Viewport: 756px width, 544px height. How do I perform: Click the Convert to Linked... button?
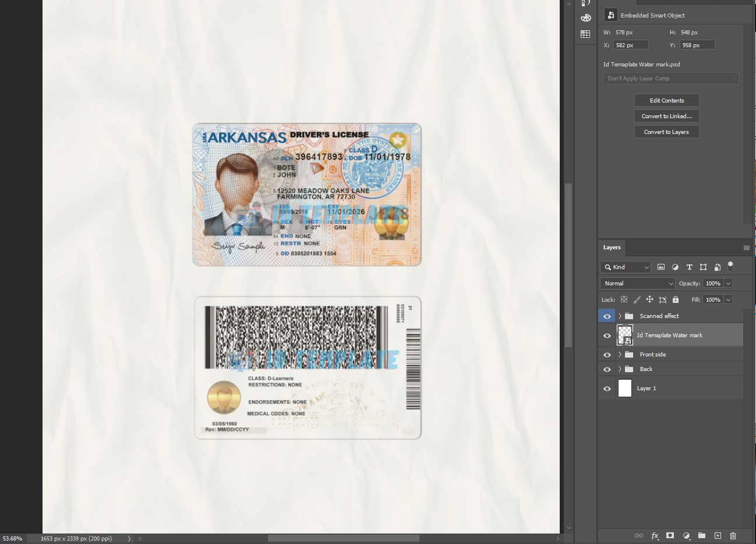coord(667,116)
